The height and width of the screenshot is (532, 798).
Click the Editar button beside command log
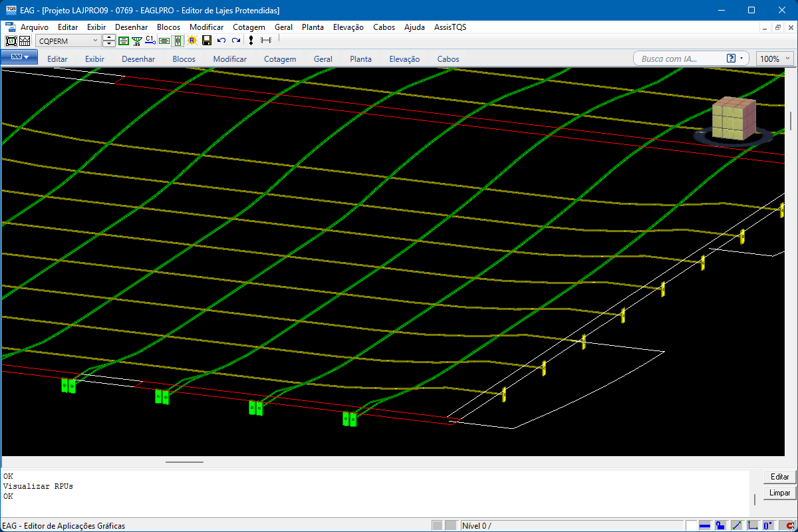tap(779, 477)
